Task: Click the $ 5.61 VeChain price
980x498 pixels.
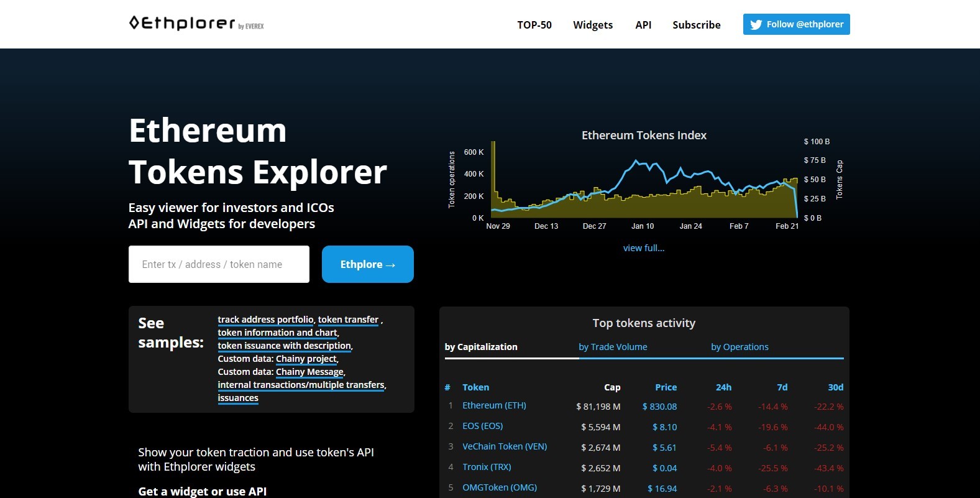Action: 664,448
